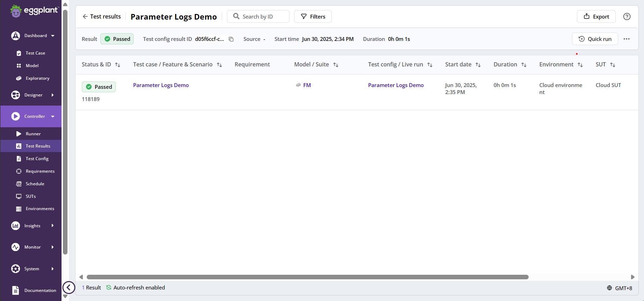644x301 pixels.
Task: Go back to Test results
Action: tap(102, 16)
